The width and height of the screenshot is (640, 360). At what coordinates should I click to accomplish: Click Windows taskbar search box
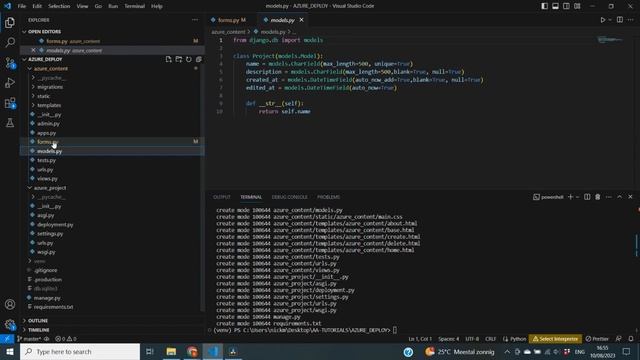pyautogui.click(x=80, y=351)
